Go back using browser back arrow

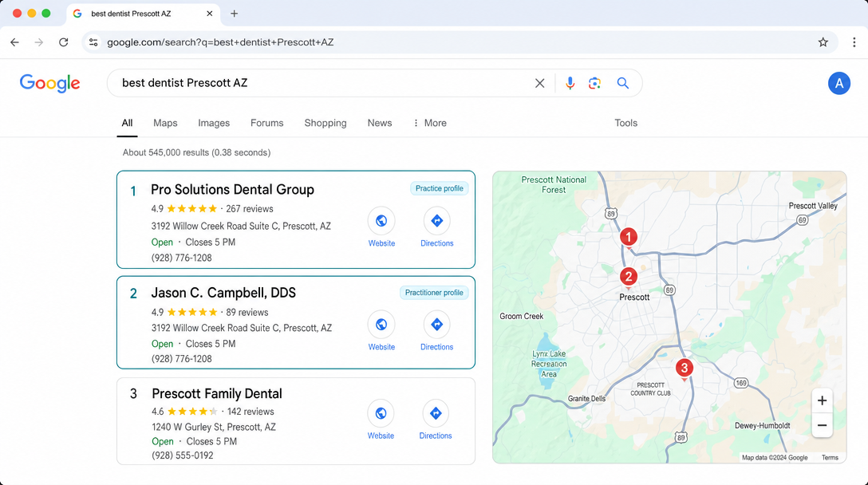point(14,42)
